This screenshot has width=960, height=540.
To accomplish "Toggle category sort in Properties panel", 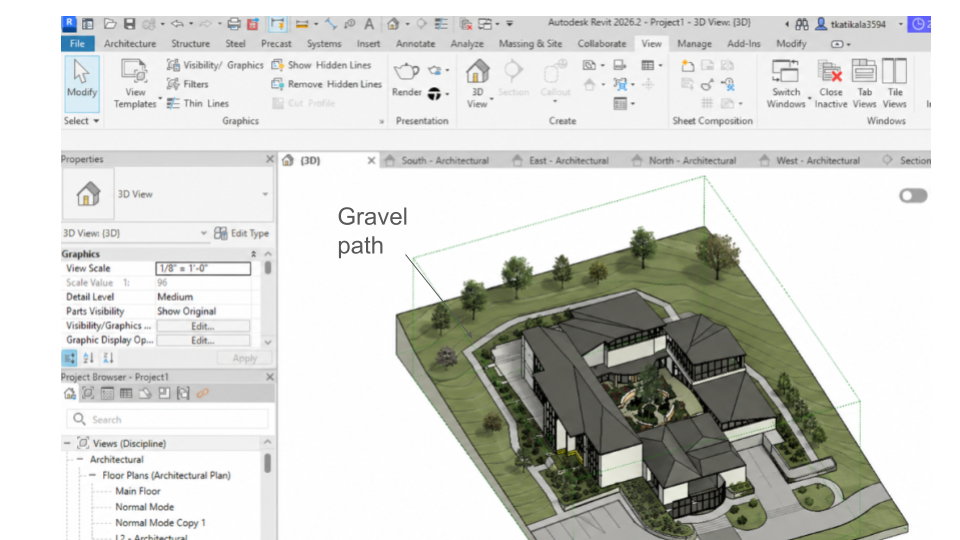I will (x=69, y=358).
